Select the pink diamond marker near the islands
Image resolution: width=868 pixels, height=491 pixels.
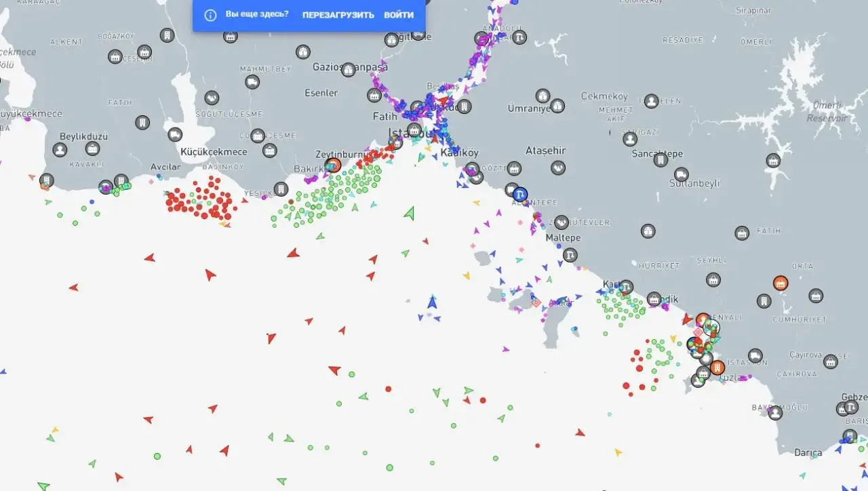point(536,302)
